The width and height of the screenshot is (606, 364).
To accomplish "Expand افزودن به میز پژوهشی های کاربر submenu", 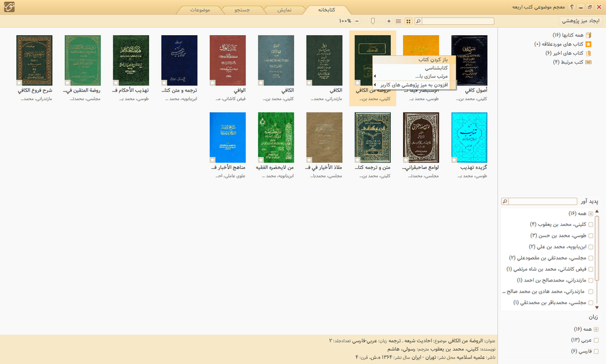I will pos(414,85).
